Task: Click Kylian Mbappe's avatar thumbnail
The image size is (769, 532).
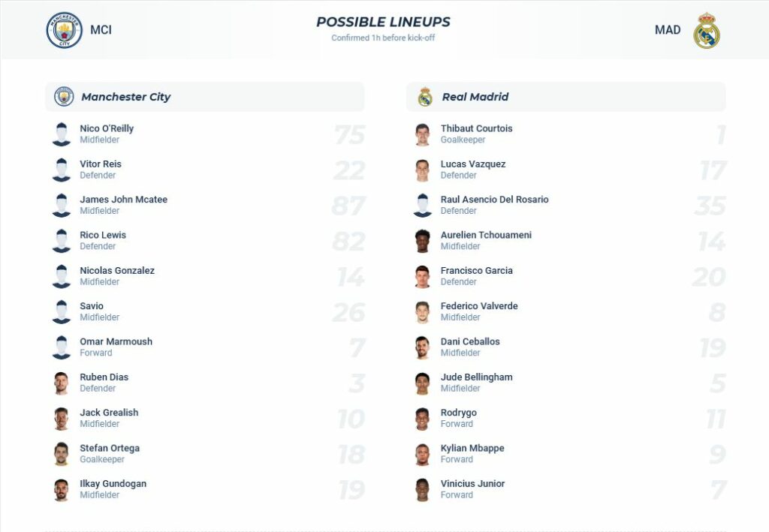Action: (x=422, y=453)
